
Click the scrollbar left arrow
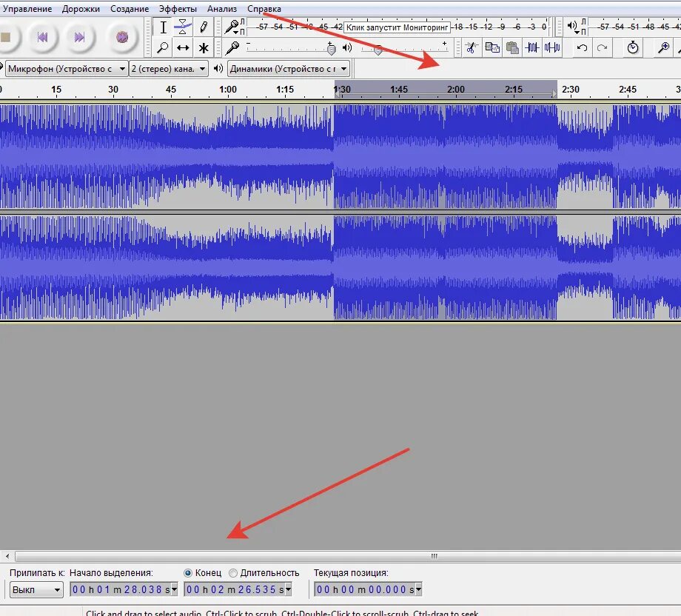coord(7,556)
